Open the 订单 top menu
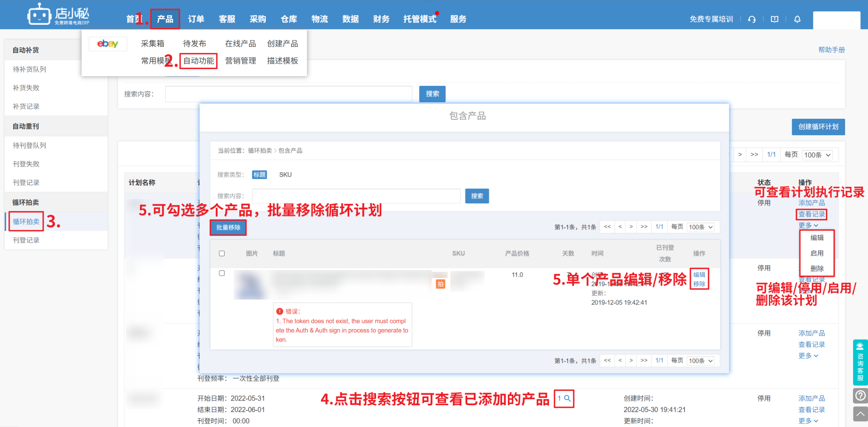This screenshot has height=427, width=868. coord(196,19)
